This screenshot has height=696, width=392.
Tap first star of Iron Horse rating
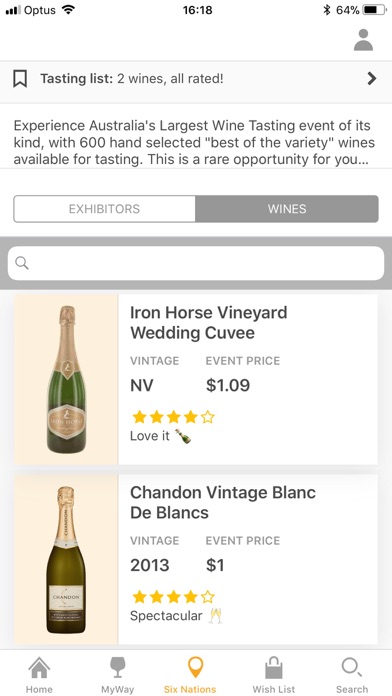139,417
